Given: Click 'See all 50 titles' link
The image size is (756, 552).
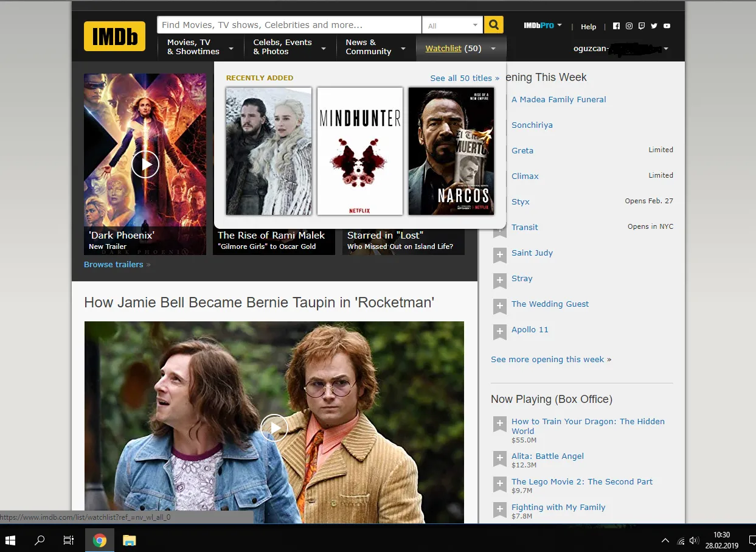Looking at the screenshot, I should (x=464, y=78).
